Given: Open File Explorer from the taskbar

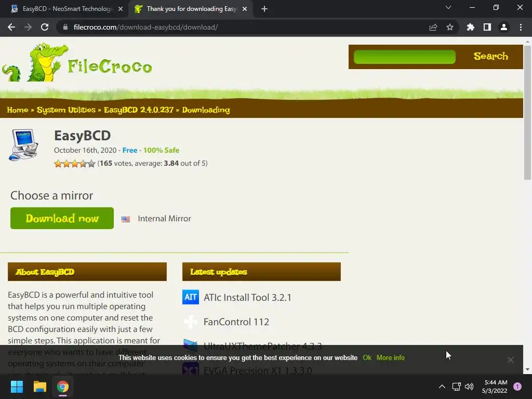Looking at the screenshot, I should (x=39, y=387).
